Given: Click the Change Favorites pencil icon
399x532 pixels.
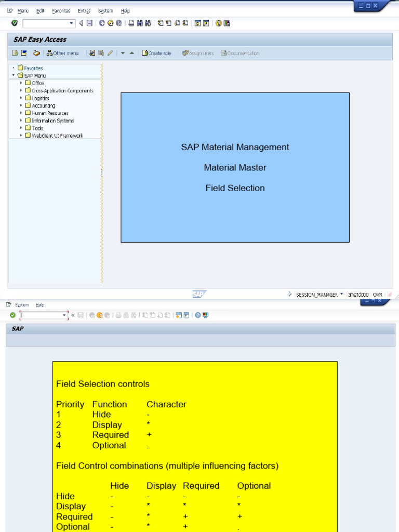Looking at the screenshot, I should pyautogui.click(x=110, y=53).
